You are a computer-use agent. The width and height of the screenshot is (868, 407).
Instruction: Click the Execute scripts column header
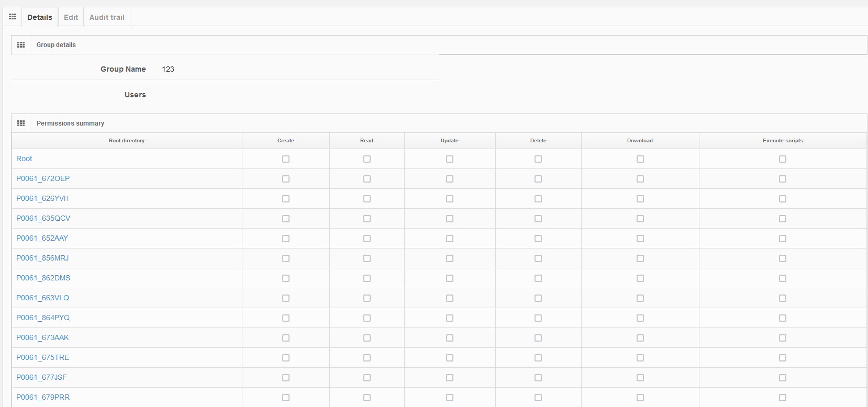click(x=783, y=141)
